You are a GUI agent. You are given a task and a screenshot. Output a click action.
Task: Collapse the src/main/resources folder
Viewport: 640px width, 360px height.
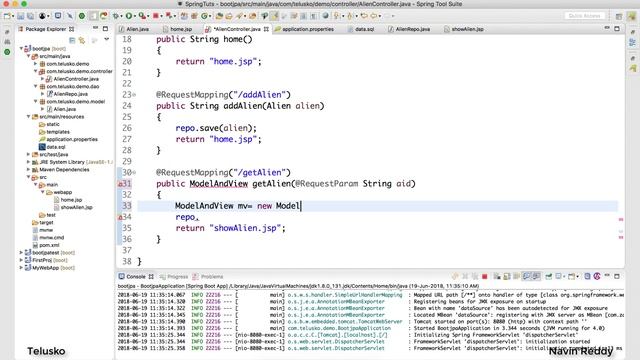click(x=29, y=117)
